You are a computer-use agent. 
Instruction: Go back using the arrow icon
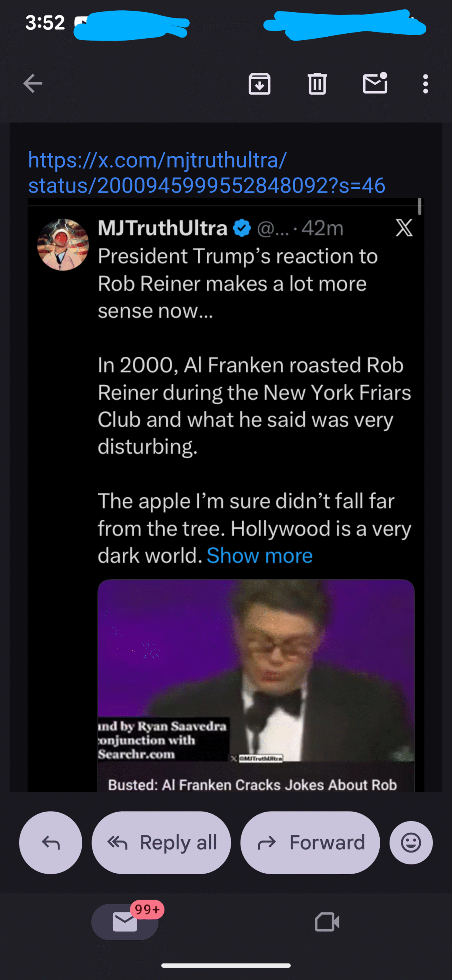(x=33, y=83)
